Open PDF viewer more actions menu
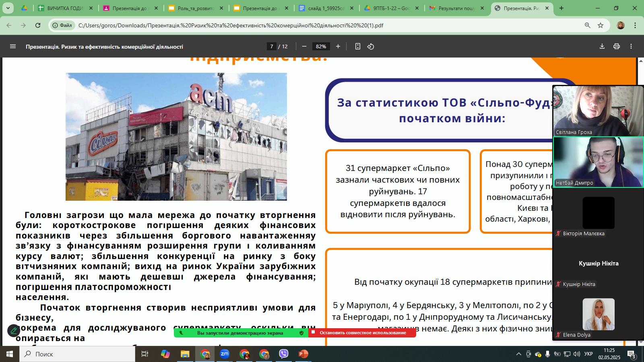 coord(631,46)
